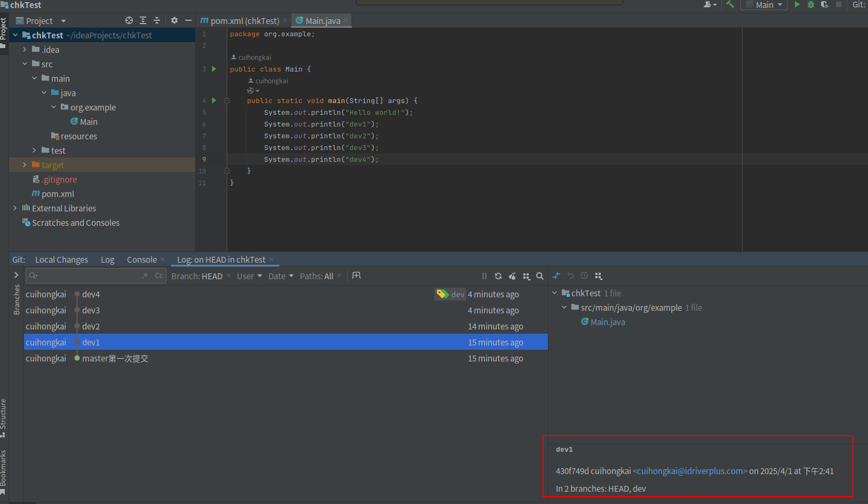Click the committer email link cuihongkai@idriverplus.com
Viewport: 868px width, 504px height.
click(690, 471)
